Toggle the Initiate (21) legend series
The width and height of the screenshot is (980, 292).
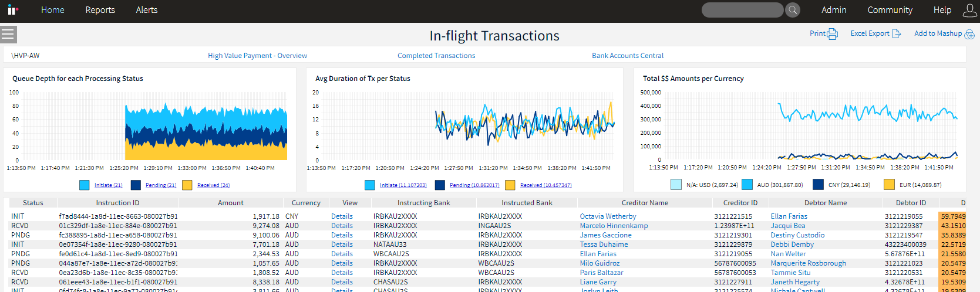tap(108, 185)
